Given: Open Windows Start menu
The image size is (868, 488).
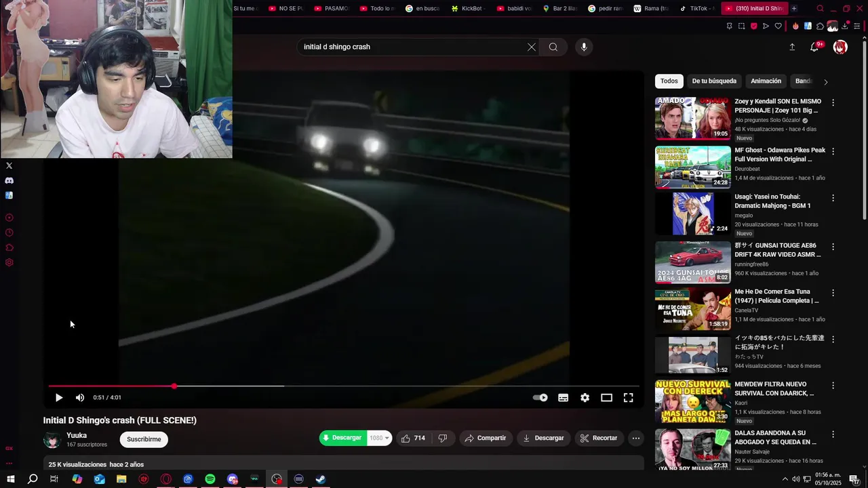Looking at the screenshot, I should (x=10, y=479).
